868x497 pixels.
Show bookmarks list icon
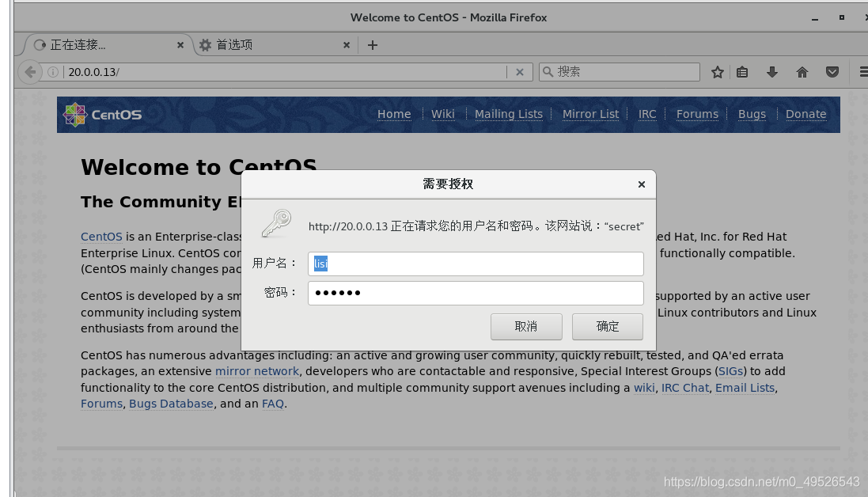[742, 72]
